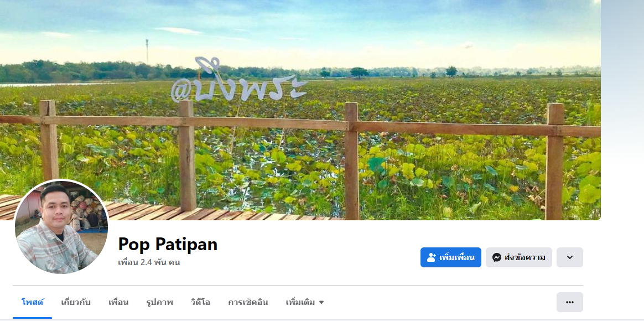The width and height of the screenshot is (644, 321).
Task: Open the เพิ่มเติม dropdown tab
Action: (x=305, y=303)
